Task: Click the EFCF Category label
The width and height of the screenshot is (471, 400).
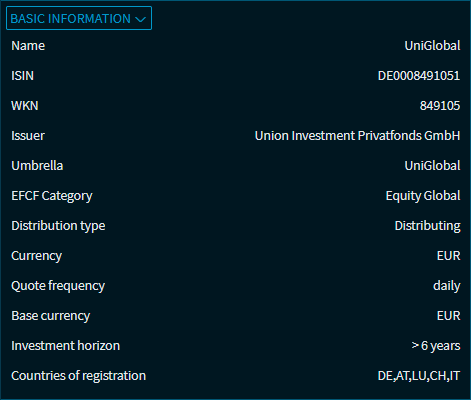Action: [52, 196]
